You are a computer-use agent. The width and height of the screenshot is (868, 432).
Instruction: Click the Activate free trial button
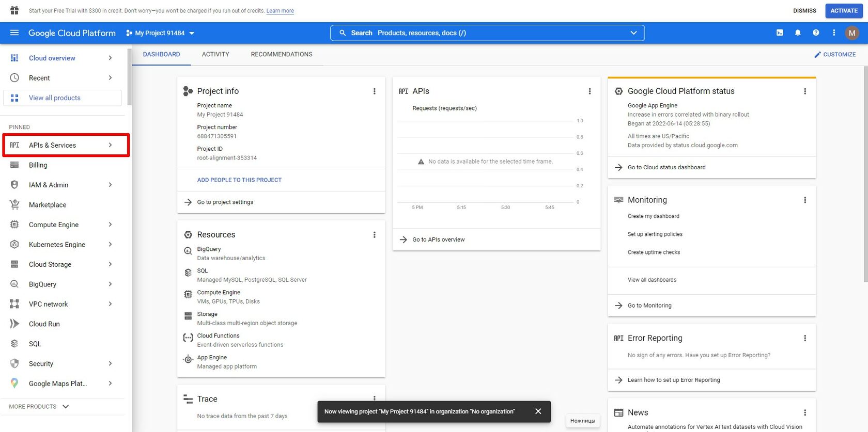844,10
